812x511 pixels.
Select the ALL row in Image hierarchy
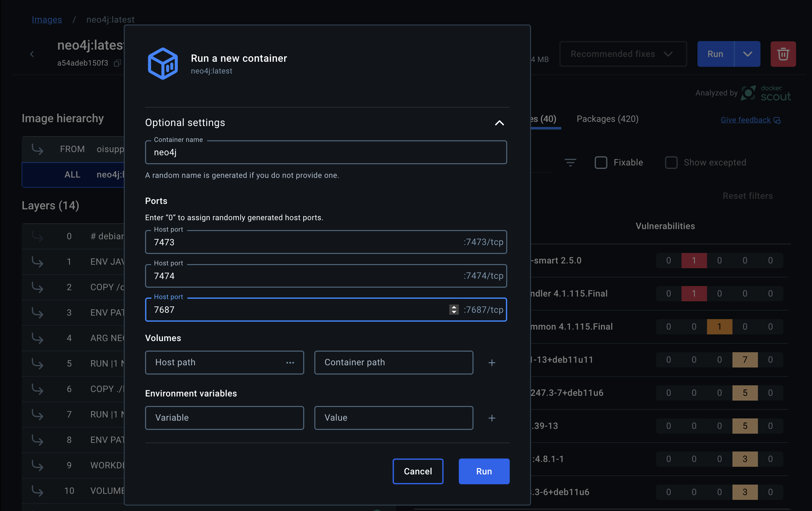(x=72, y=175)
